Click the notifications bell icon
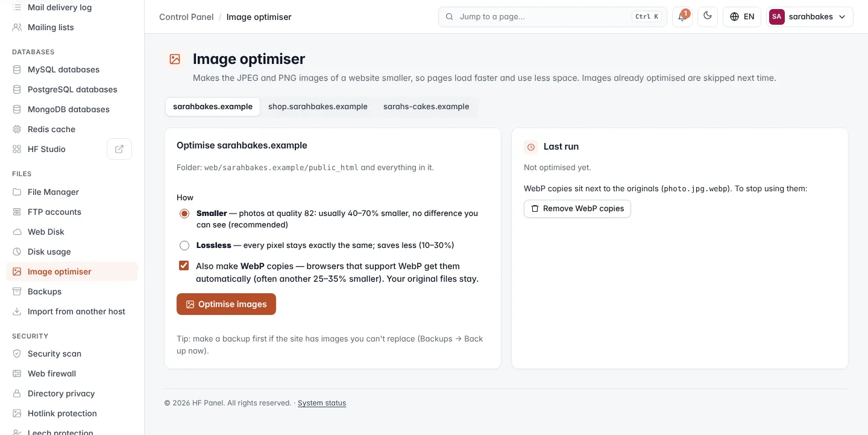The width and height of the screenshot is (868, 435). [682, 17]
